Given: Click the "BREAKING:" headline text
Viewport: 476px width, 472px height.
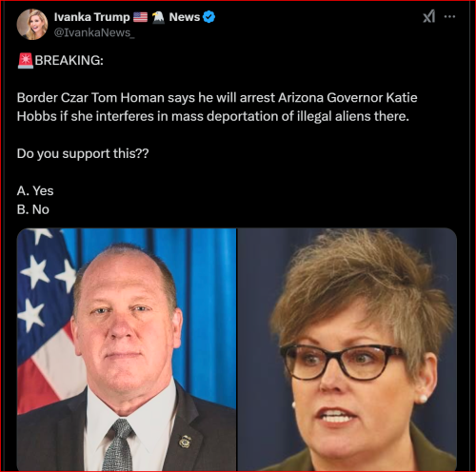Looking at the screenshot, I should pos(69,60).
